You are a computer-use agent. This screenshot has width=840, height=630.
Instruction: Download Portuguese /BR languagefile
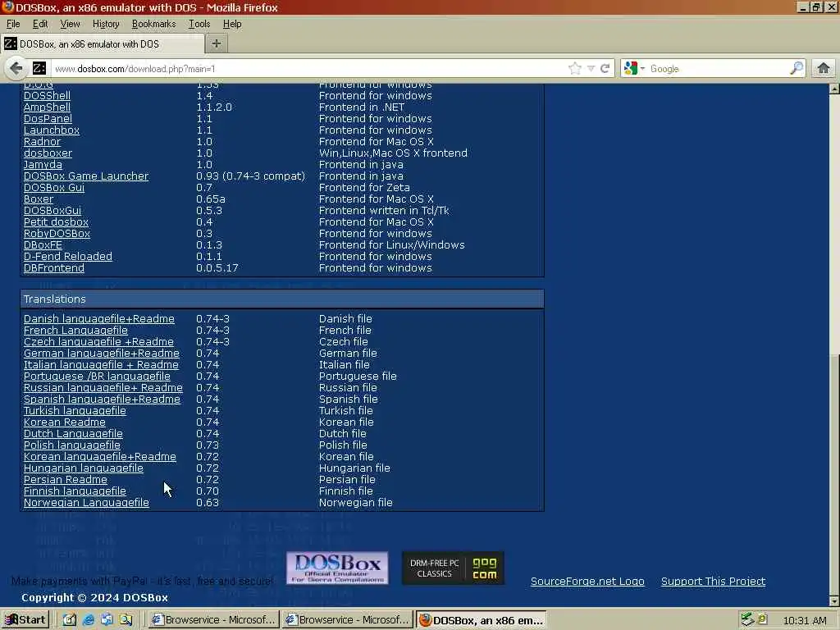click(97, 377)
